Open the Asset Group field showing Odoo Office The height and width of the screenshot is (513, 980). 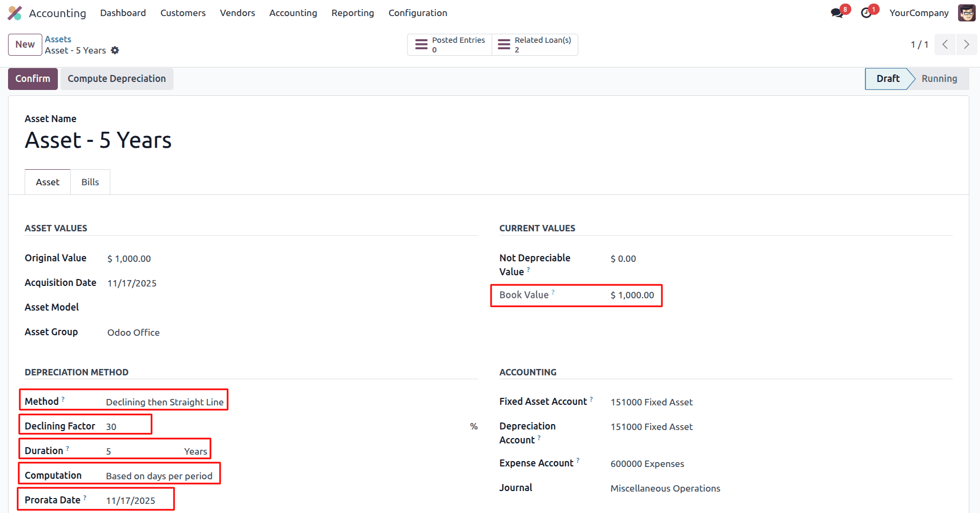click(x=133, y=332)
